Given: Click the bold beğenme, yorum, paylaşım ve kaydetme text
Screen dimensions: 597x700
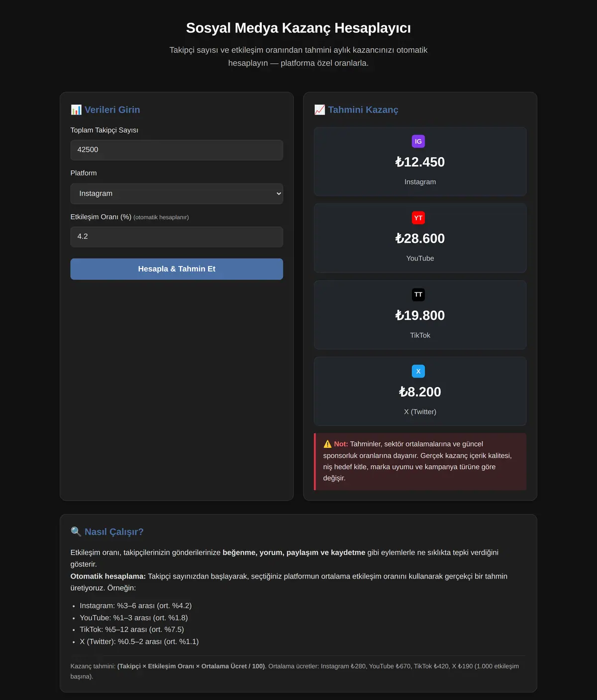Looking at the screenshot, I should (x=294, y=552).
